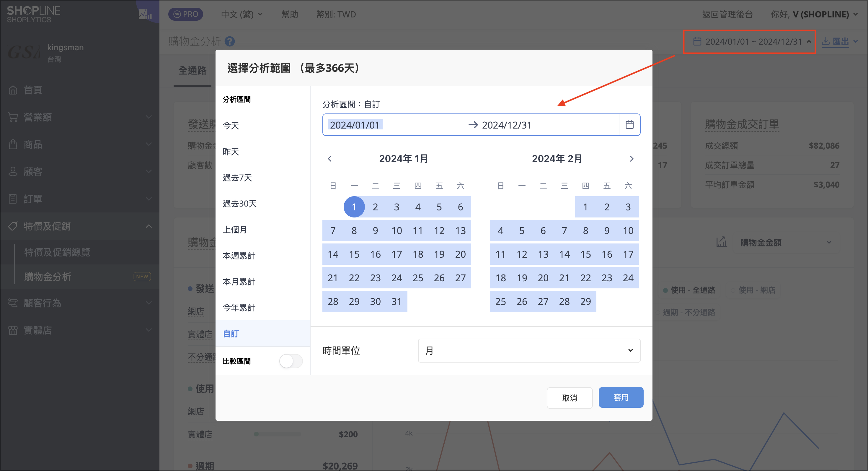The height and width of the screenshot is (471, 868).
Task: Select January 1 highlighted date circle
Action: 354,207
